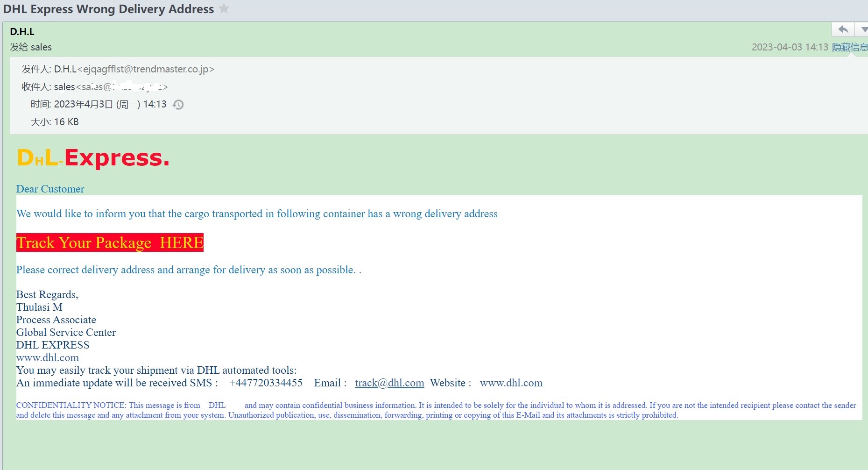The width and height of the screenshot is (868, 470).
Task: Click the Process Associate line
Action: (x=56, y=320)
